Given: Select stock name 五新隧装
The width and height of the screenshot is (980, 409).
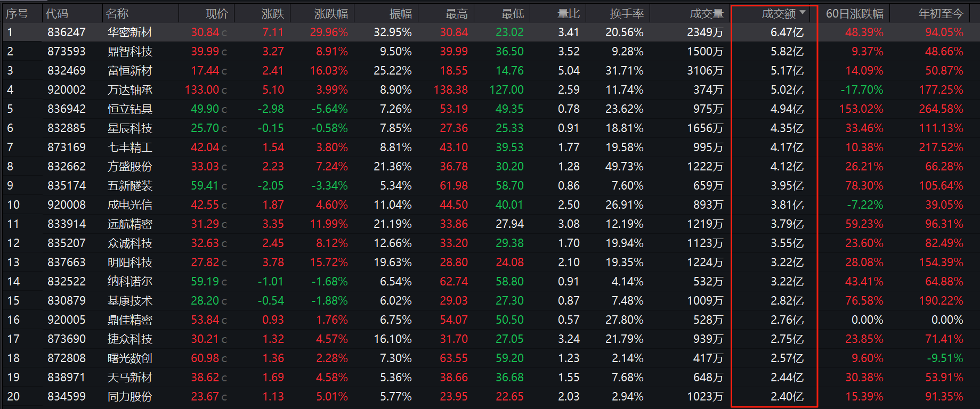Looking at the screenshot, I should 130,186.
